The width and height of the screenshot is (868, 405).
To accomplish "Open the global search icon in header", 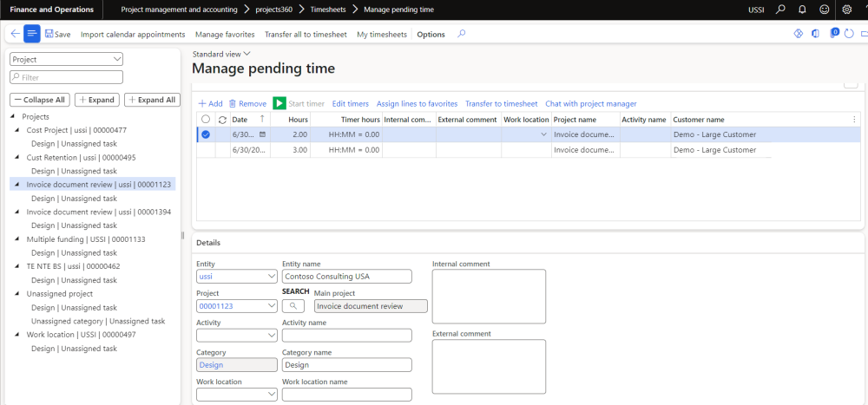I will [780, 10].
